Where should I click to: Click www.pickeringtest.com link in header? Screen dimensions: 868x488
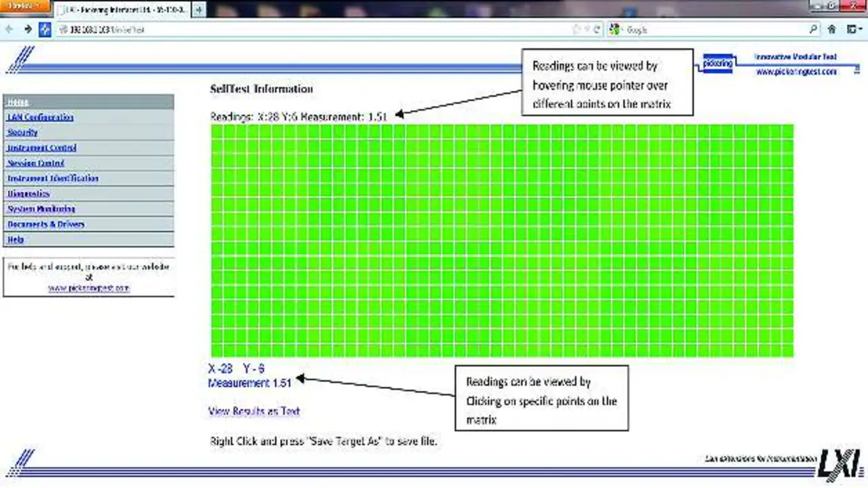pyautogui.click(x=796, y=71)
